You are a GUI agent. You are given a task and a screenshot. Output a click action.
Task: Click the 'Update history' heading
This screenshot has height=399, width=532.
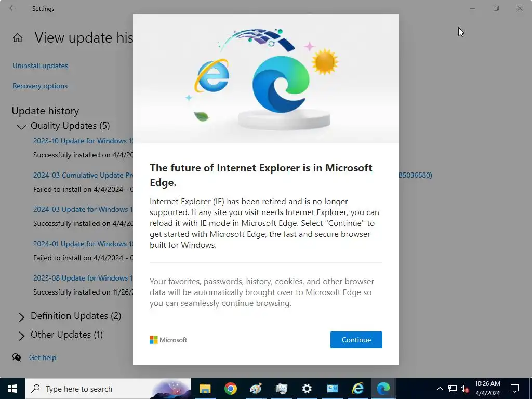(46, 111)
